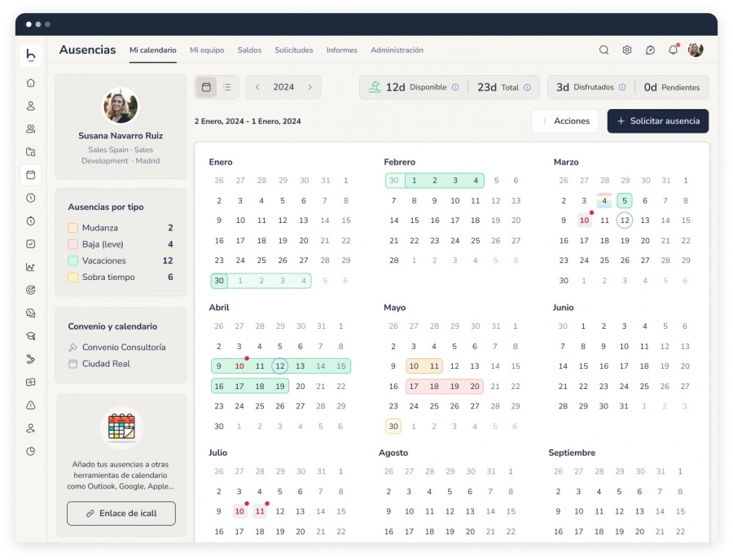Click the beach vacation icon beside 12d
This screenshot has height=560, width=733.
pos(375,87)
